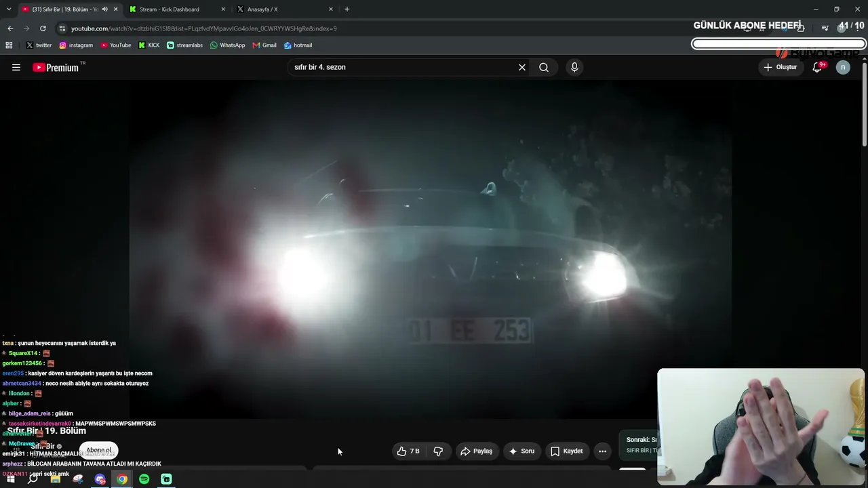This screenshot has height=488, width=868.
Task: Open more actions three-dot menu
Action: (602, 451)
